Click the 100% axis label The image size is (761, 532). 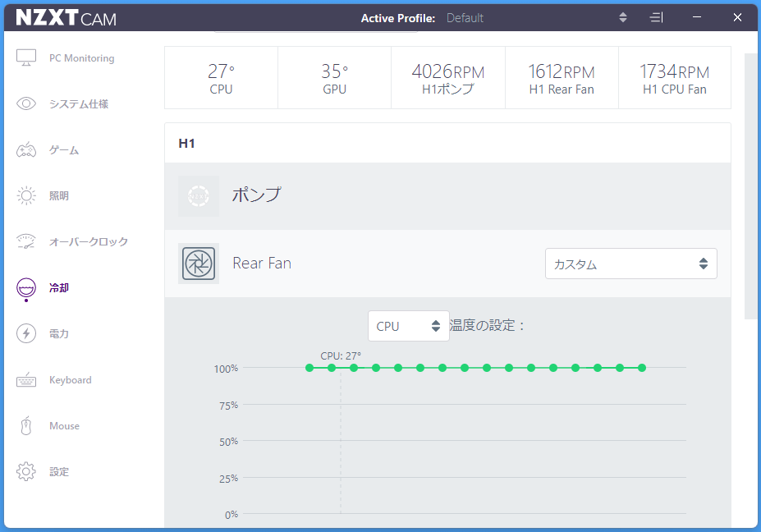pyautogui.click(x=226, y=369)
